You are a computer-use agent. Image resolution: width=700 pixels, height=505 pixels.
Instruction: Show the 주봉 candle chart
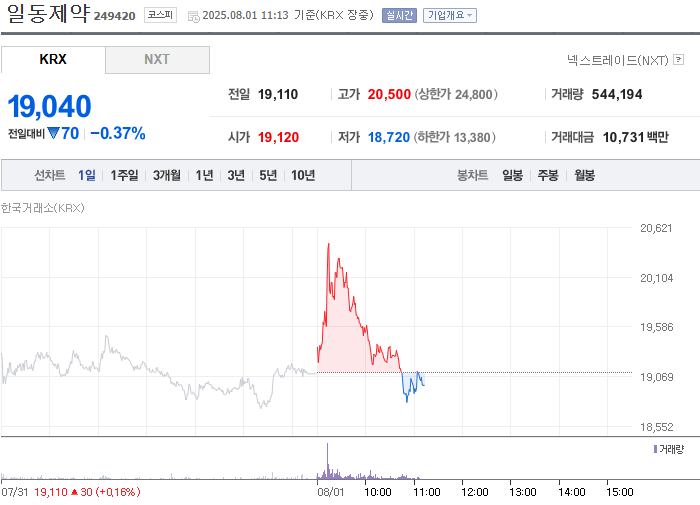548,175
